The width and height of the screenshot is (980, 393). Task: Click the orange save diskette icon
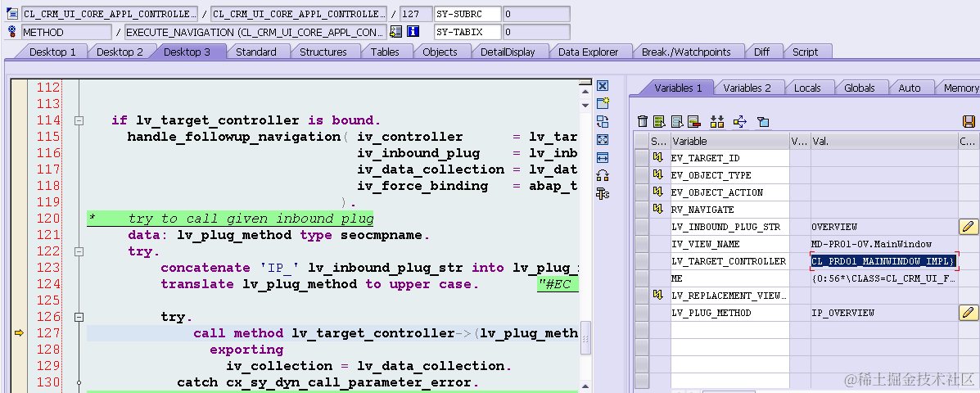tap(969, 121)
